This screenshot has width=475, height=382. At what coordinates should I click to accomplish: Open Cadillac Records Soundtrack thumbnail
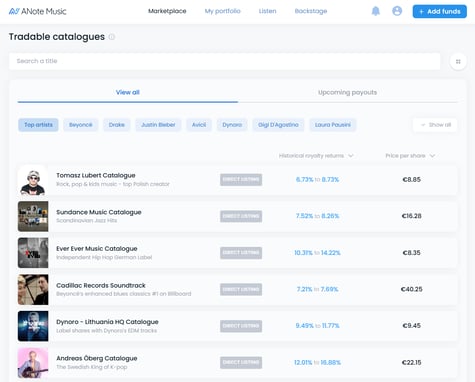tap(33, 289)
